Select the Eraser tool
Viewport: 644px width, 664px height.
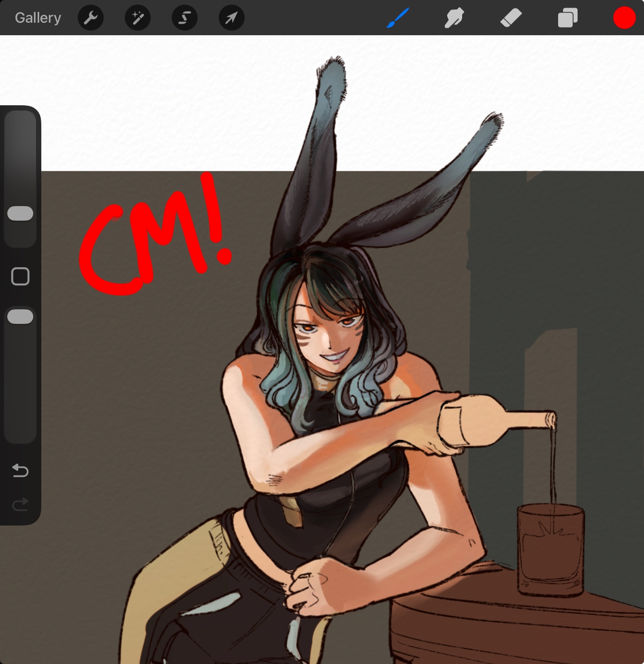(x=511, y=18)
